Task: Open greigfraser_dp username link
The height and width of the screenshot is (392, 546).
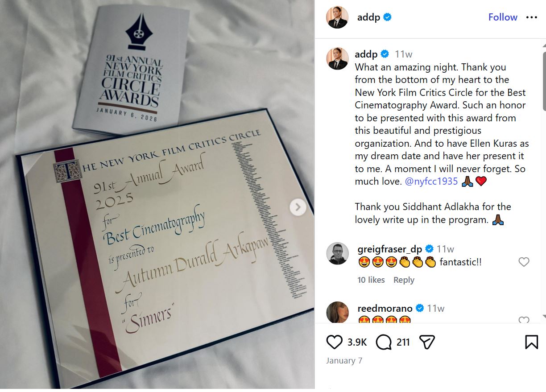Action: click(390, 249)
